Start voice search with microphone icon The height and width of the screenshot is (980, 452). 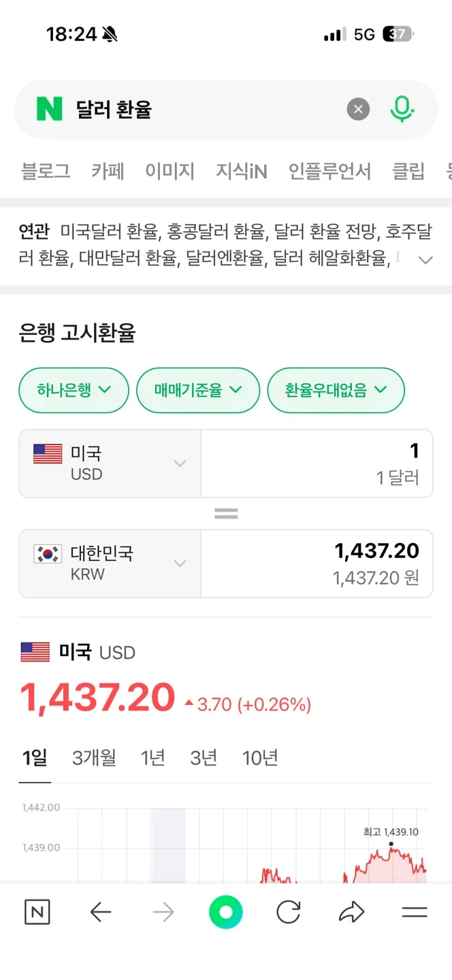402,109
